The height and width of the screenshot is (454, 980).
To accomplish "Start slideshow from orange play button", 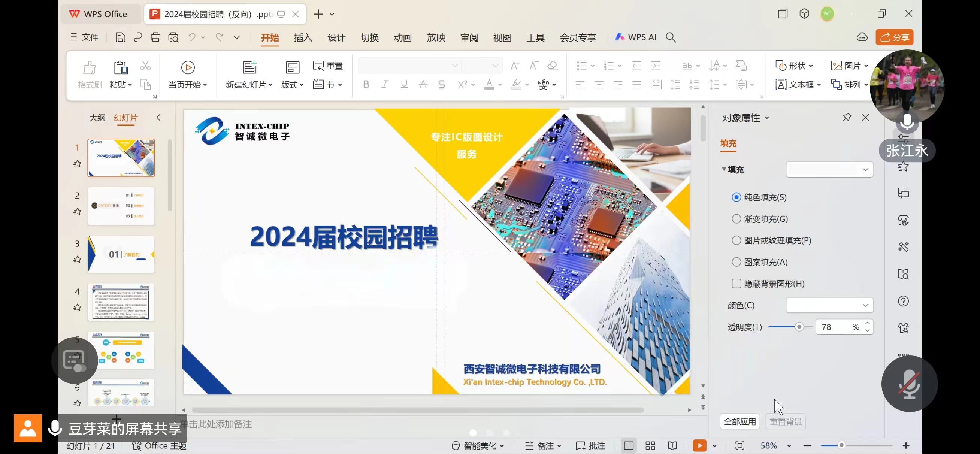I will [x=700, y=446].
